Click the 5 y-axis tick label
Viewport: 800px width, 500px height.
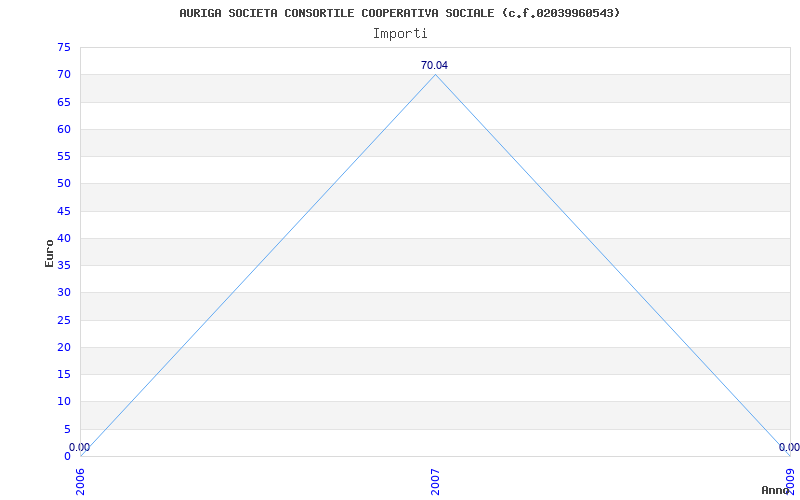(x=67, y=429)
